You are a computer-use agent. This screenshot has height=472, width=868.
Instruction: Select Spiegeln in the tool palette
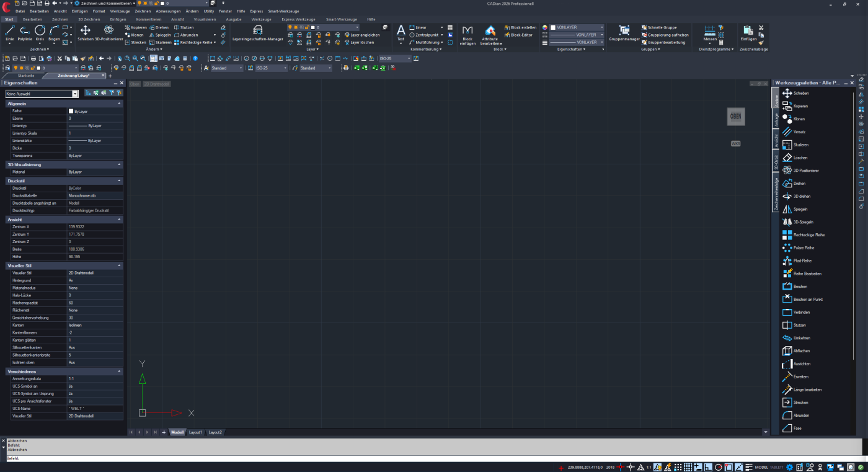coord(800,209)
